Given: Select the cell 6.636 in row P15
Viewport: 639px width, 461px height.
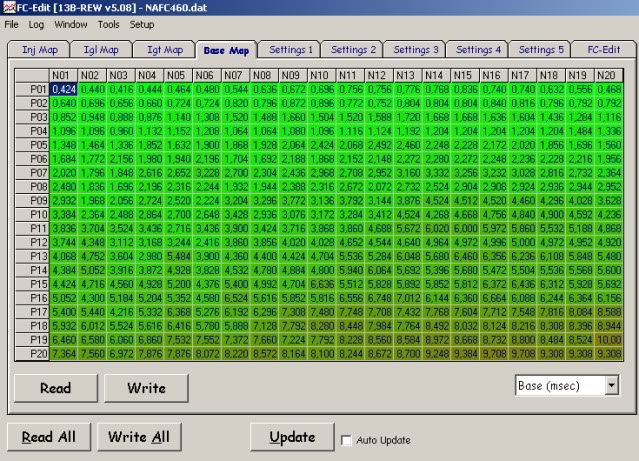Looking at the screenshot, I should [322, 284].
